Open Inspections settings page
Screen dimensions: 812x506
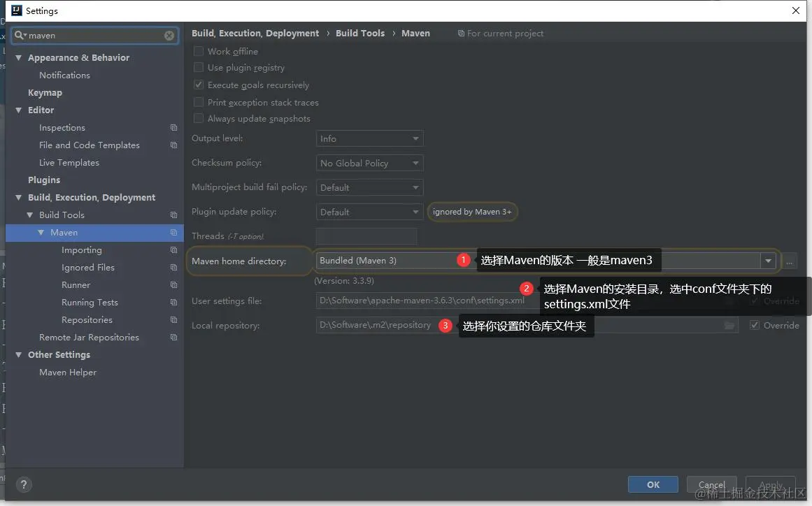pos(62,128)
